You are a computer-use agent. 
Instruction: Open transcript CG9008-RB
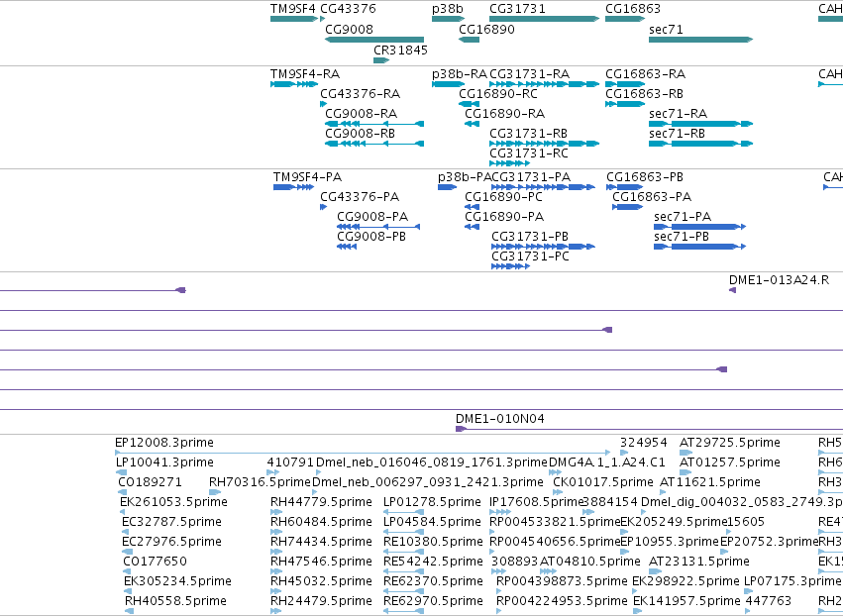coord(360,134)
